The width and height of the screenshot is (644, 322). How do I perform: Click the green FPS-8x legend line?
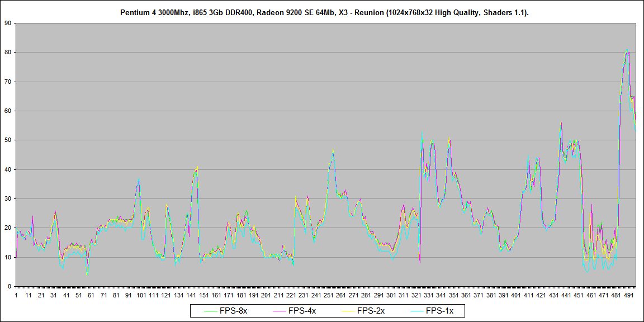click(211, 311)
